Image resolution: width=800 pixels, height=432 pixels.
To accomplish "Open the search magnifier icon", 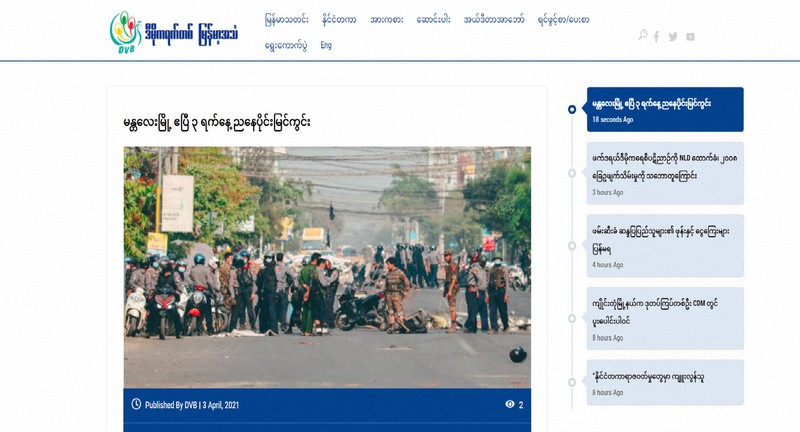I will (x=643, y=35).
